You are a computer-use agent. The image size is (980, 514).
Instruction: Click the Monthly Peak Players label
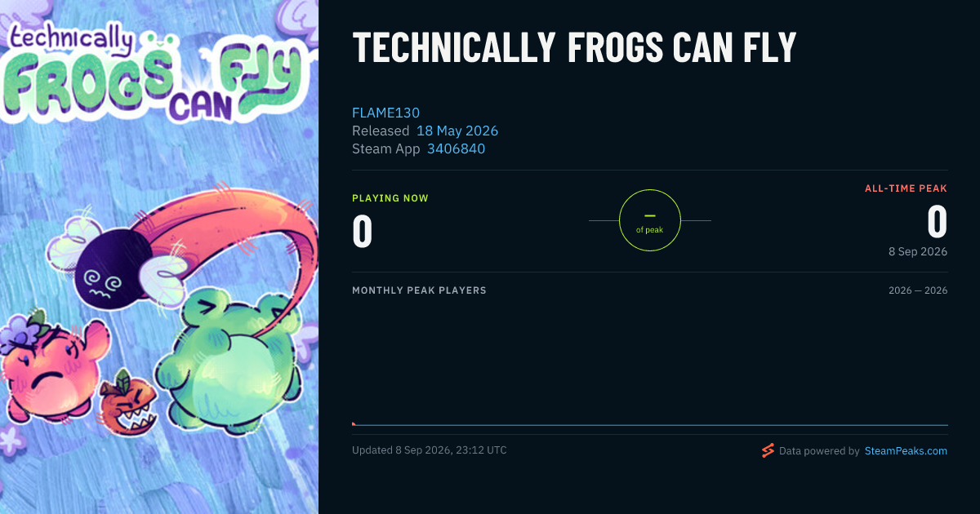coord(419,290)
